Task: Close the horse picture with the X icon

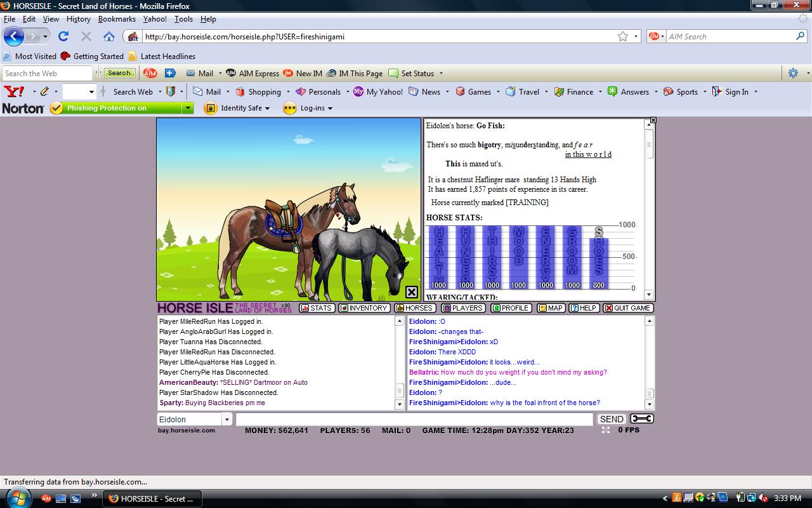Action: coord(412,292)
